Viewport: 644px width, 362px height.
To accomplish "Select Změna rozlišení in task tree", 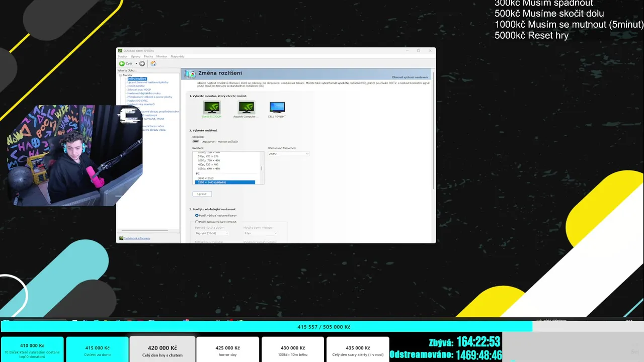I will [137, 79].
